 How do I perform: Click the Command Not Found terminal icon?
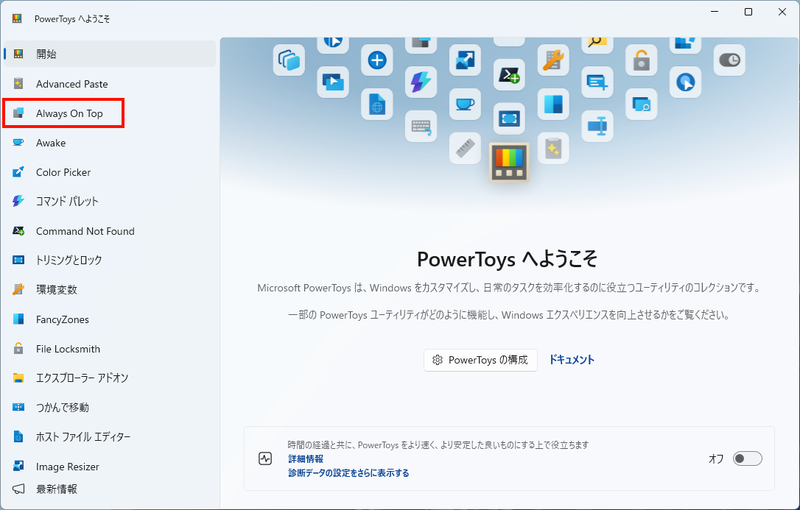pos(18,231)
